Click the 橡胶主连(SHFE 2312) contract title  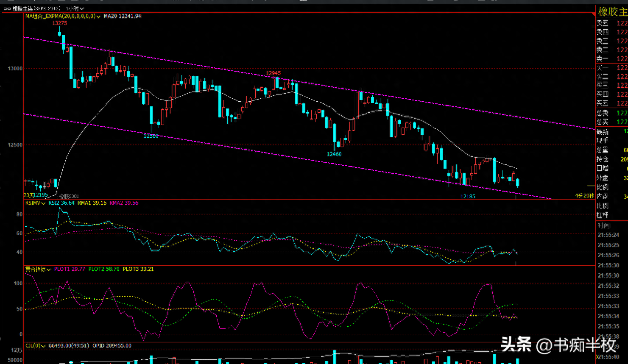point(36,8)
